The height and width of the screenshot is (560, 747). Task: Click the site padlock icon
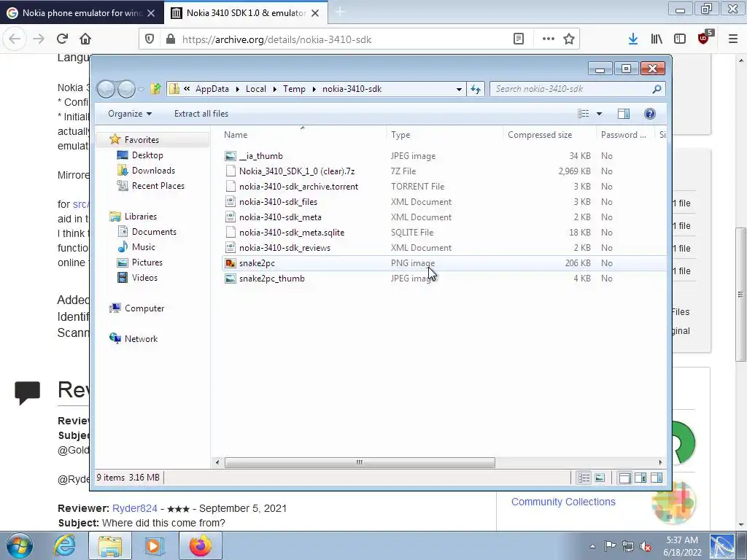tap(171, 39)
